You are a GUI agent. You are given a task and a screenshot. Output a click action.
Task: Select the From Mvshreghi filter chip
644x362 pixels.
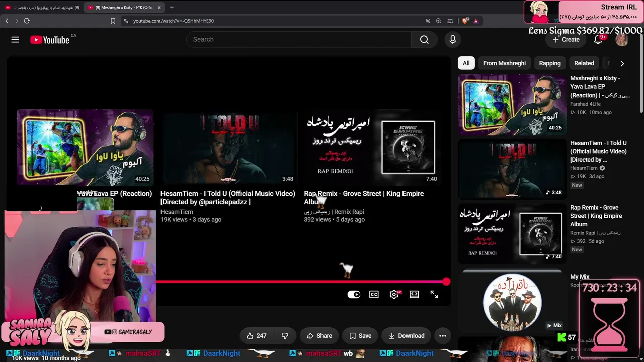tap(504, 63)
